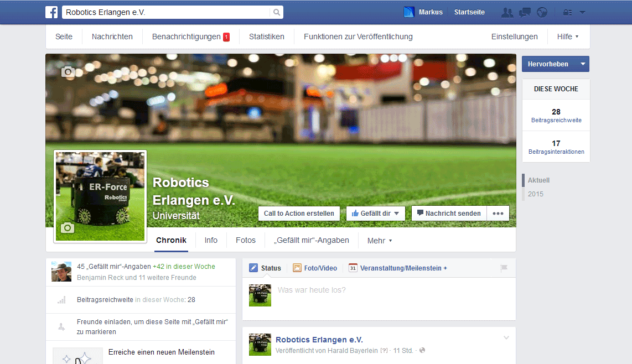Click the globe audience icon in post
The image size is (632, 364).
coord(422,350)
